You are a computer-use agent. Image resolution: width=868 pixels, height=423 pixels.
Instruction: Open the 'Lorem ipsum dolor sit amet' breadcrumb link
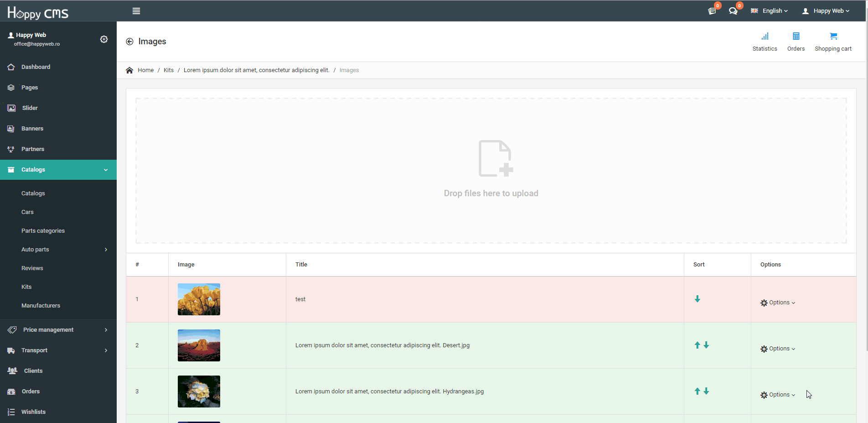(x=257, y=70)
